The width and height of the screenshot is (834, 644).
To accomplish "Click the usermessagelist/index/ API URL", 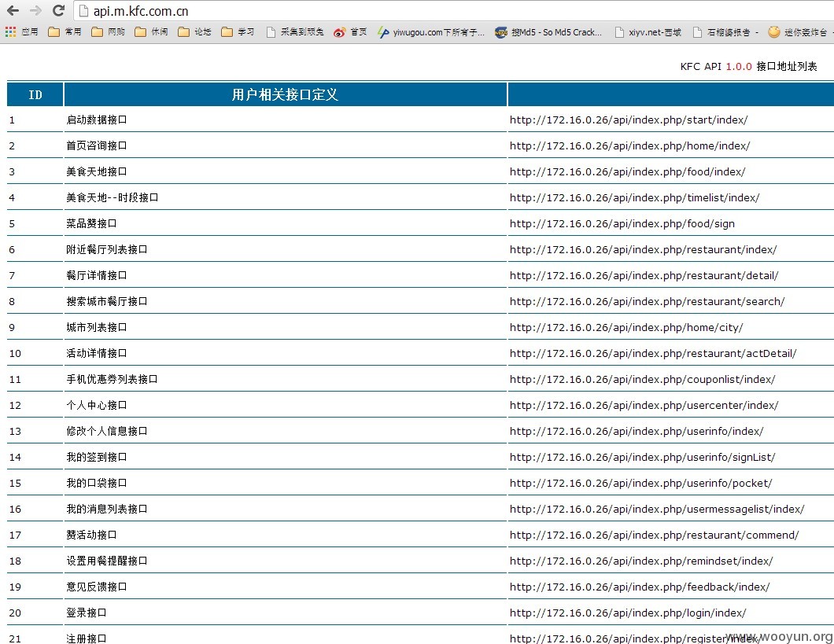I will [x=657, y=510].
